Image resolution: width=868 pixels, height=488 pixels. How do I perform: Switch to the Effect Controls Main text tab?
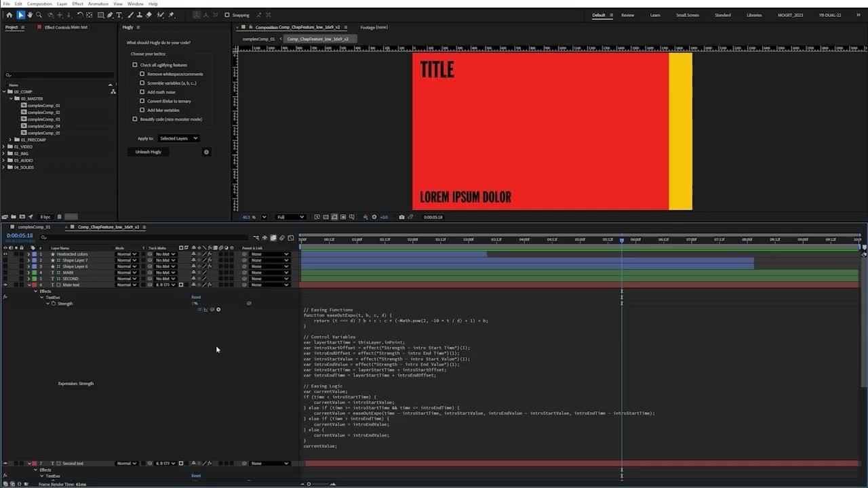[66, 27]
